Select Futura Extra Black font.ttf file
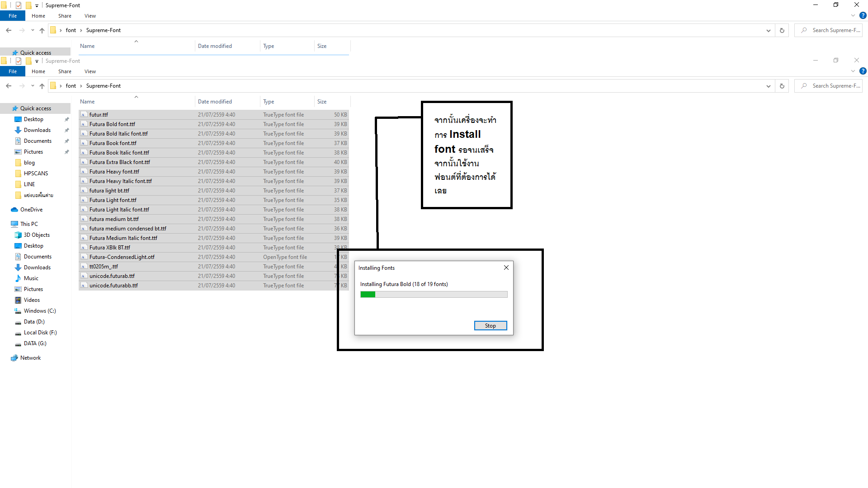This screenshot has width=868, height=488. (x=213, y=162)
